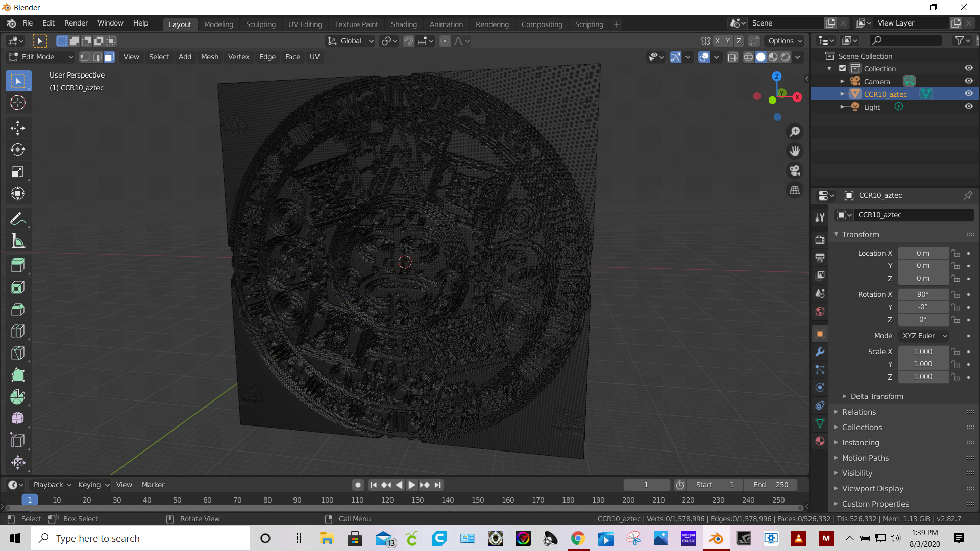Click the outliner search filter field
This screenshot has width=980, height=551.
906,40
